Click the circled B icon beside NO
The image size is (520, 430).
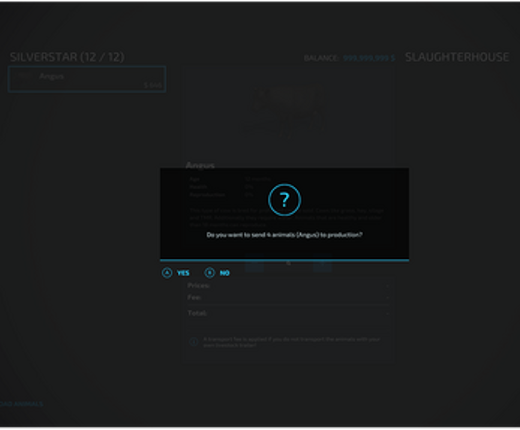point(210,273)
